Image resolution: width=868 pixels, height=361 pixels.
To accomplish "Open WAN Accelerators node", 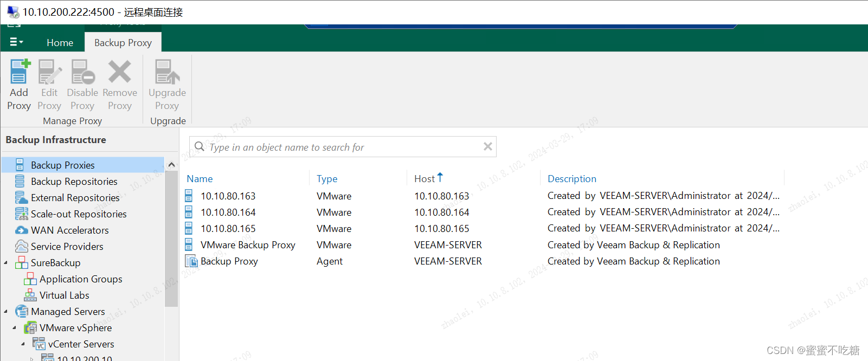I will pyautogui.click(x=69, y=230).
